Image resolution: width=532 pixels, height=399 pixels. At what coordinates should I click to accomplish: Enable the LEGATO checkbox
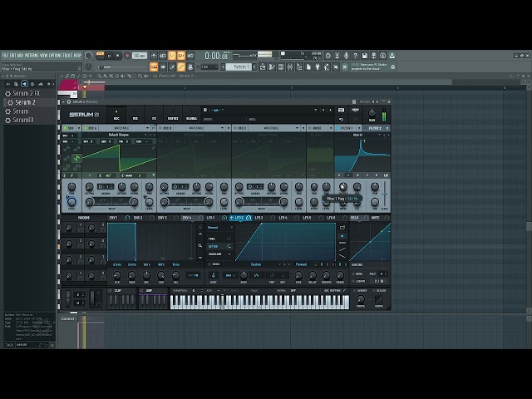pos(353,281)
